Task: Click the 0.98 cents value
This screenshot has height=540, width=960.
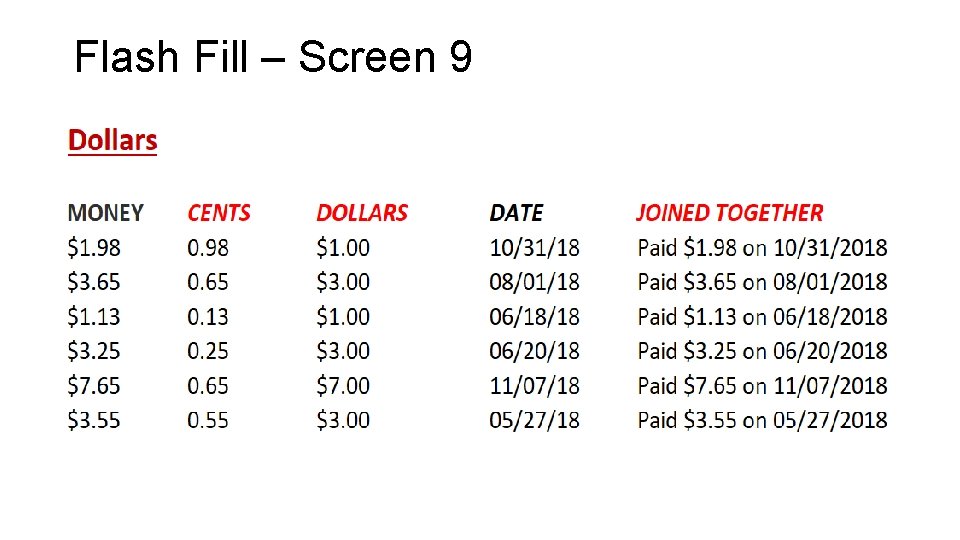Action: (208, 247)
